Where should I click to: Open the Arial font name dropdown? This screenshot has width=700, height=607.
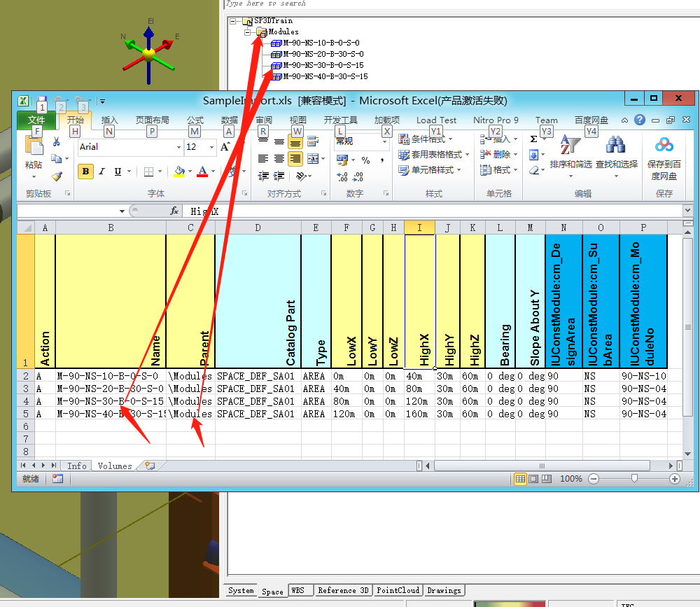pyautogui.click(x=178, y=147)
